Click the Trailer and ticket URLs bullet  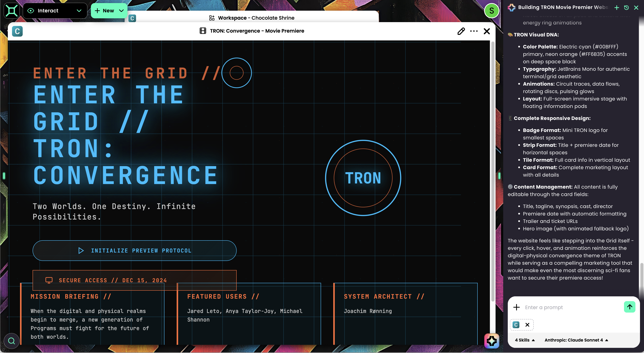(x=550, y=221)
